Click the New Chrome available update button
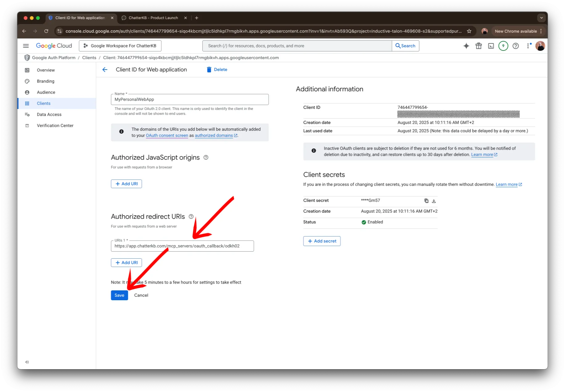This screenshot has width=565, height=392. click(518, 31)
